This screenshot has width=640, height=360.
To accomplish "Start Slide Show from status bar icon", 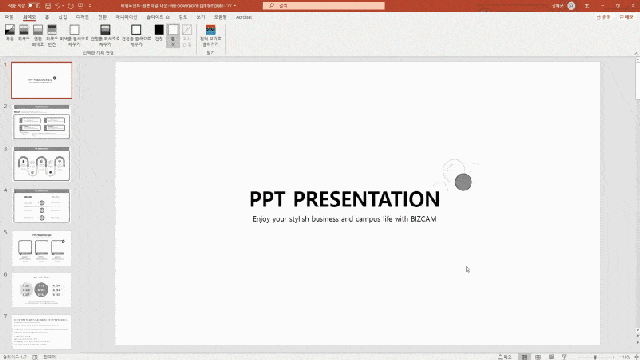I will point(564,357).
